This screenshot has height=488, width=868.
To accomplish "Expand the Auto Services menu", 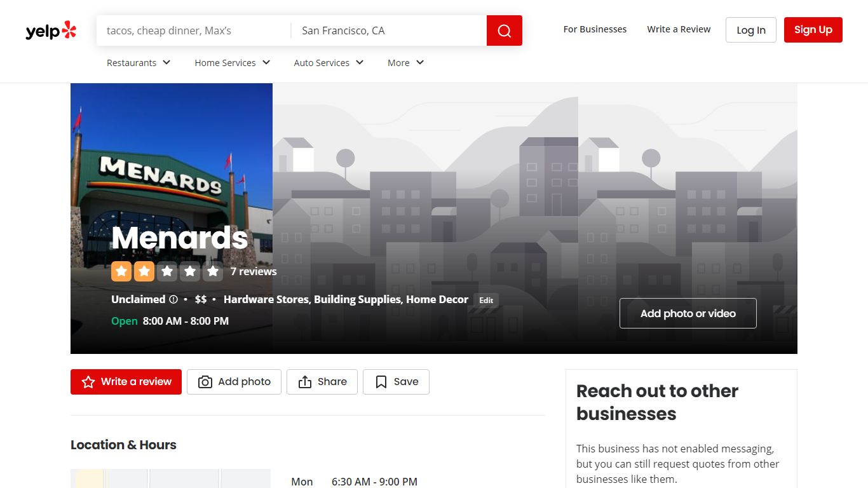I will [x=329, y=62].
